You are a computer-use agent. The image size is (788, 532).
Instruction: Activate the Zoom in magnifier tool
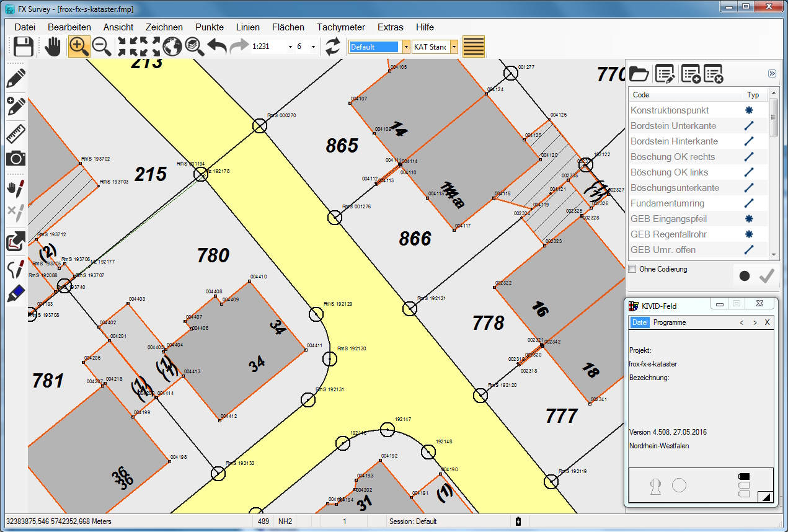(x=79, y=47)
